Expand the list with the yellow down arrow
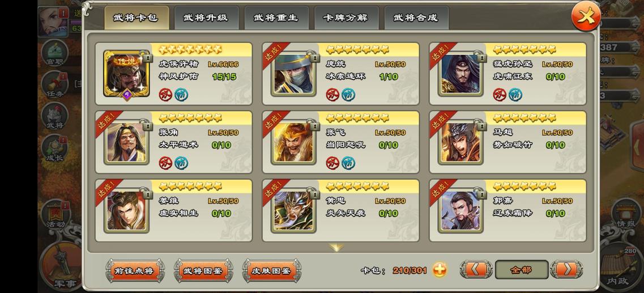The height and width of the screenshot is (293, 644). (336, 248)
